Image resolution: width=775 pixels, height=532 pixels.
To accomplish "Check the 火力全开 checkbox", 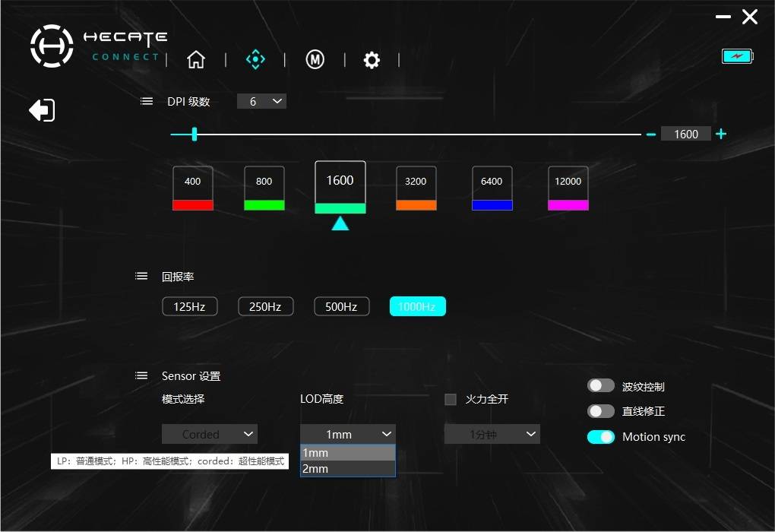I will [451, 399].
